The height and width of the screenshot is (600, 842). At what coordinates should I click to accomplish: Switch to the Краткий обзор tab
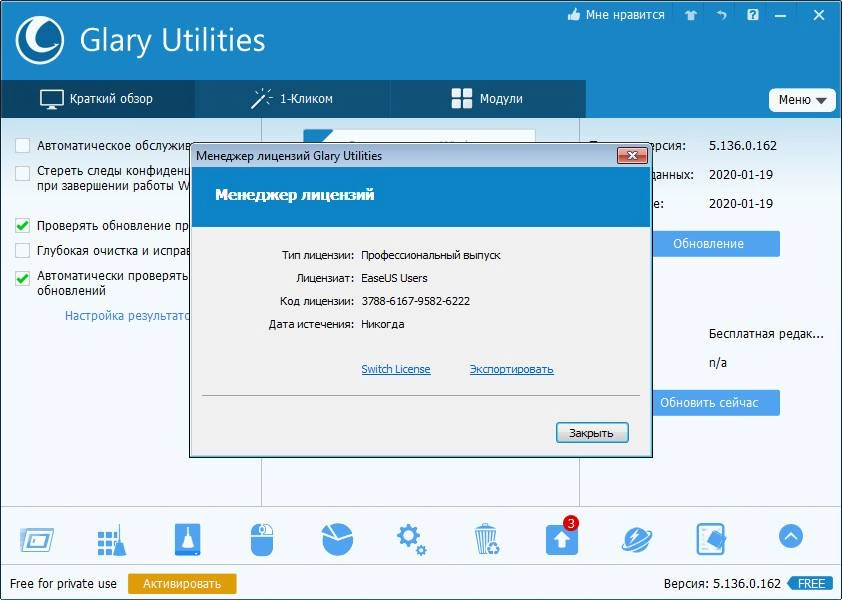[97, 99]
